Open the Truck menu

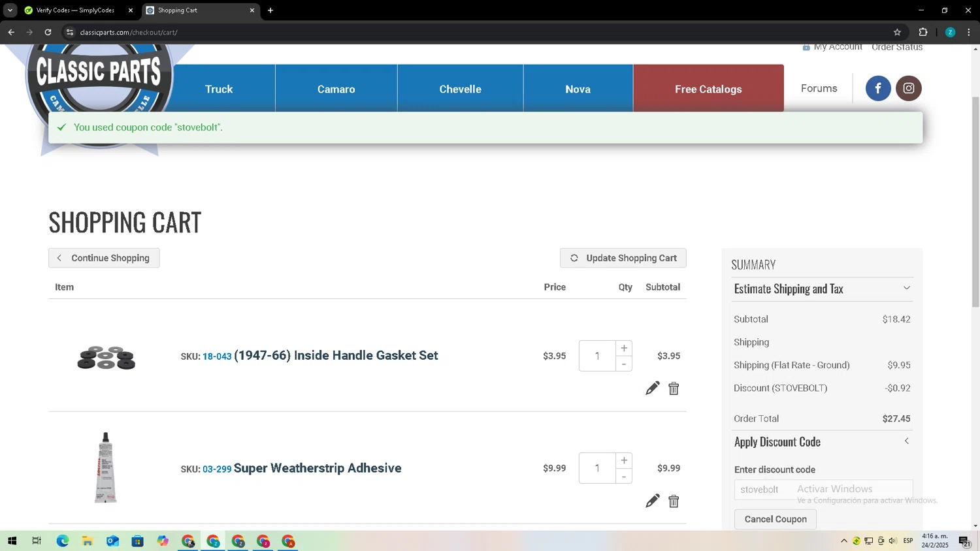click(x=219, y=89)
